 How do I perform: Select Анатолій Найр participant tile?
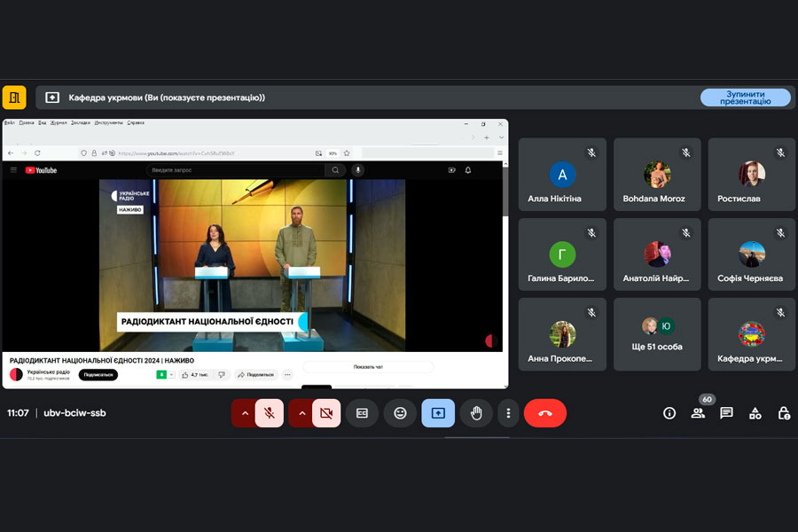657,254
